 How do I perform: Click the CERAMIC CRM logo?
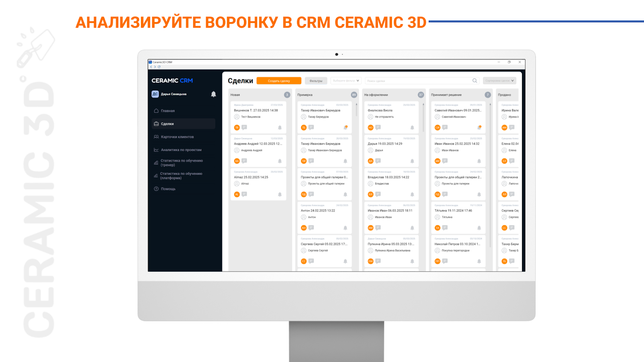[x=172, y=80]
